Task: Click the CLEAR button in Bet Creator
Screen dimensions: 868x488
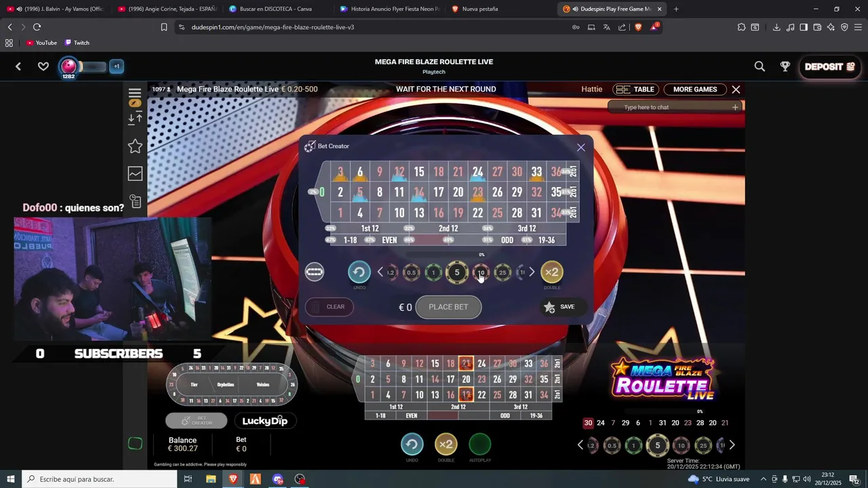Action: click(330, 307)
